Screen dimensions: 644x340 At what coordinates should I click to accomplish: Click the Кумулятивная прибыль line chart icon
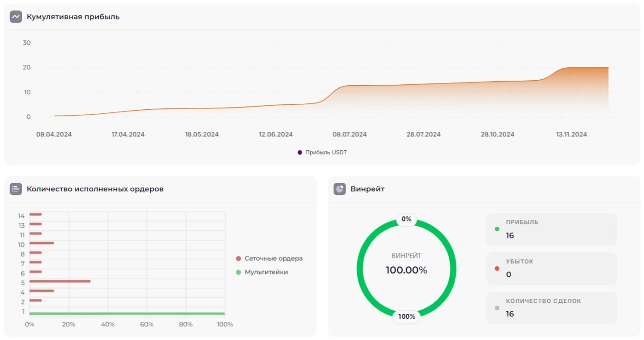(16, 17)
